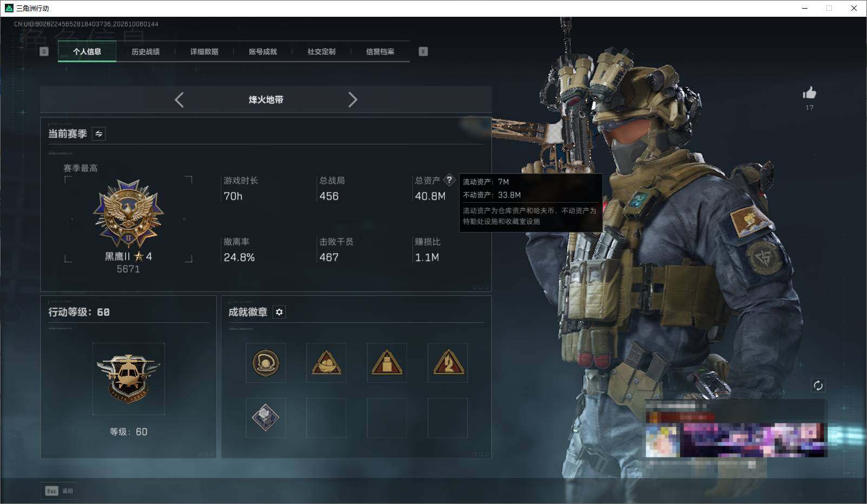The height and width of the screenshot is (504, 867).
Task: Toggle the 当前赛季 season switch icon
Action: [98, 134]
